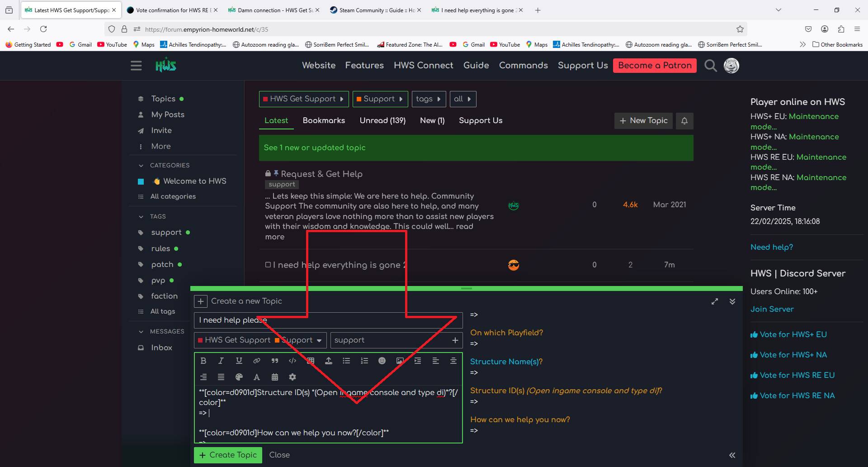Switch to the Unread (139) tab
The height and width of the screenshot is (467, 868).
(382, 120)
